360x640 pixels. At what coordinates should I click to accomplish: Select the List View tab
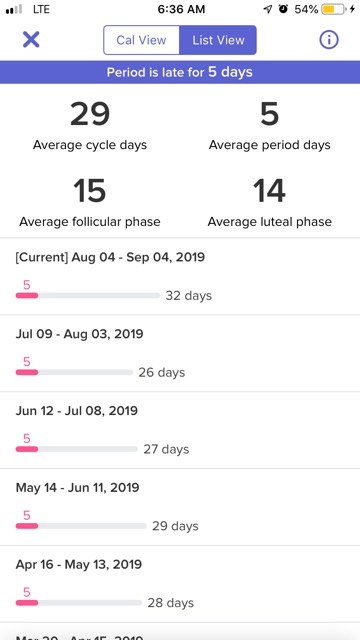coord(218,40)
